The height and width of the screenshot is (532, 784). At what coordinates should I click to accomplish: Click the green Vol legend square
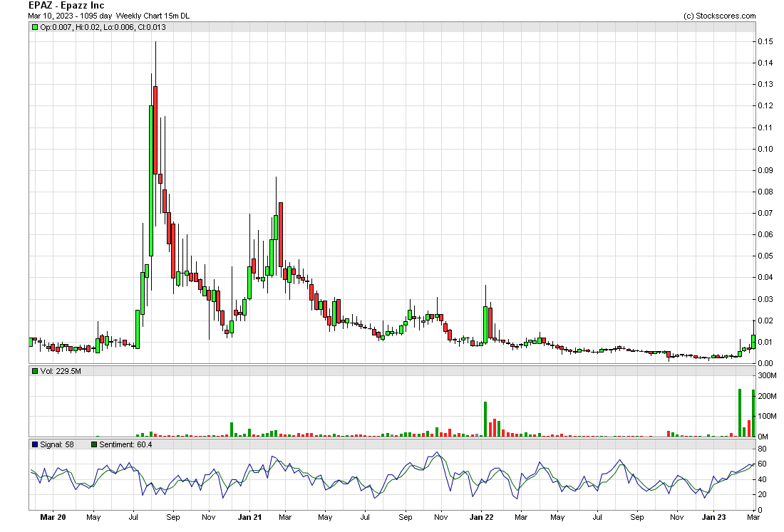[x=34, y=371]
